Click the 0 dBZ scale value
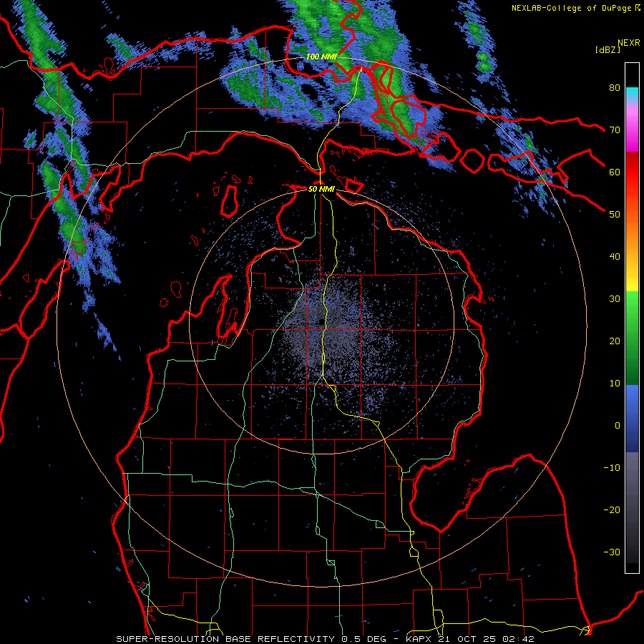The width and height of the screenshot is (644, 644). click(618, 426)
